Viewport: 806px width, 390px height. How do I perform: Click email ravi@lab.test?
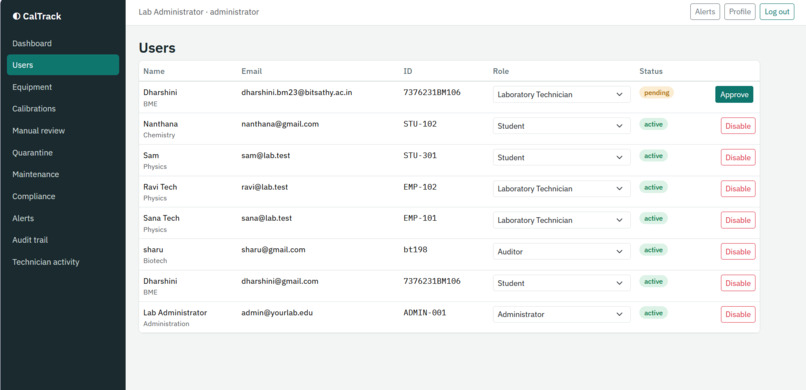pyautogui.click(x=265, y=187)
